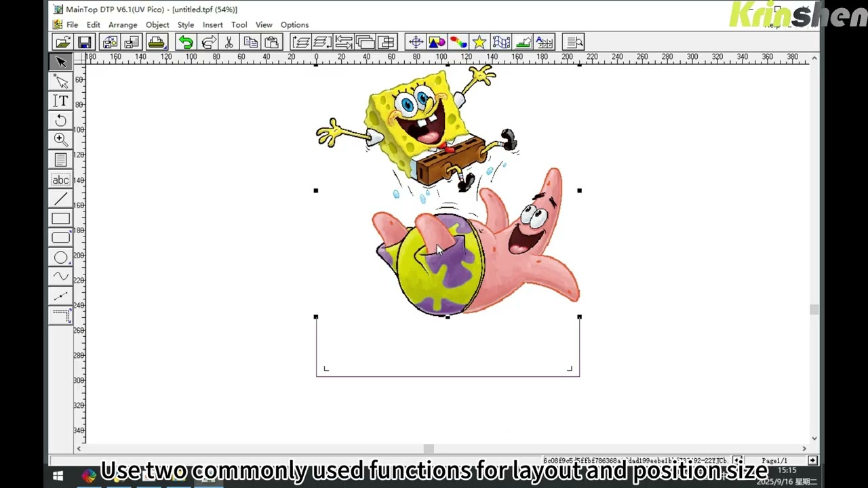
Task: Select the Ellipse tool
Action: pos(60,258)
